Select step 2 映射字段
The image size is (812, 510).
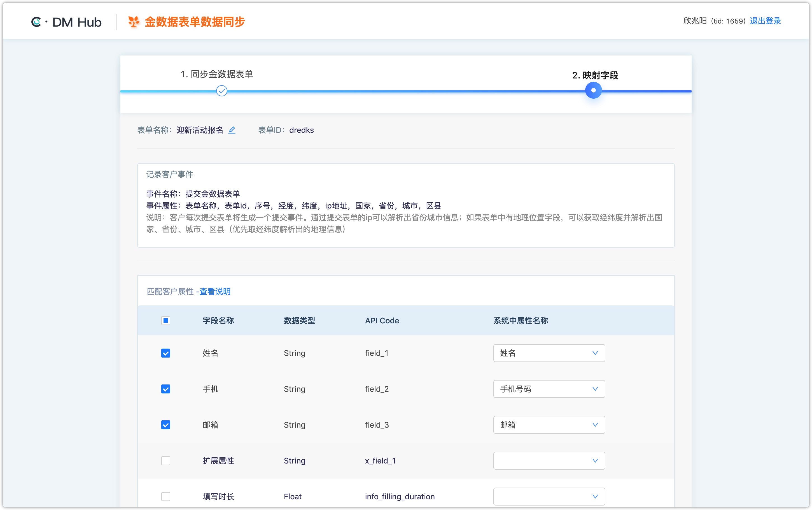[x=595, y=75]
